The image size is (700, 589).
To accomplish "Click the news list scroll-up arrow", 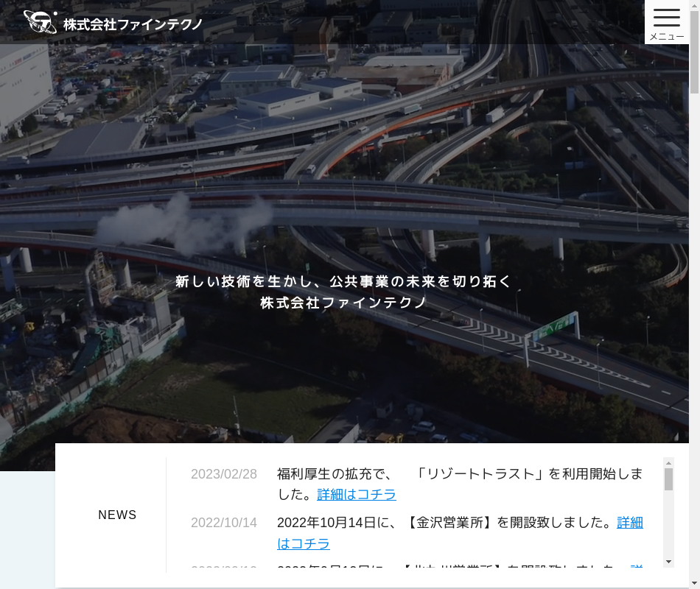I will coord(669,463).
